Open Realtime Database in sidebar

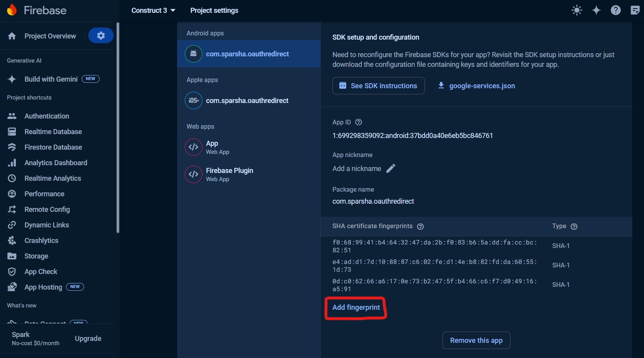coord(53,132)
